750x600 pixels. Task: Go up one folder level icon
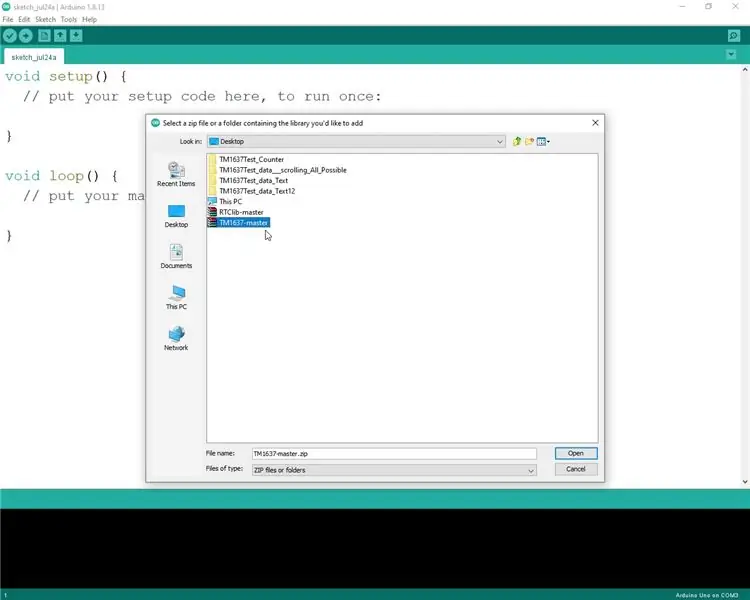pyautogui.click(x=517, y=142)
